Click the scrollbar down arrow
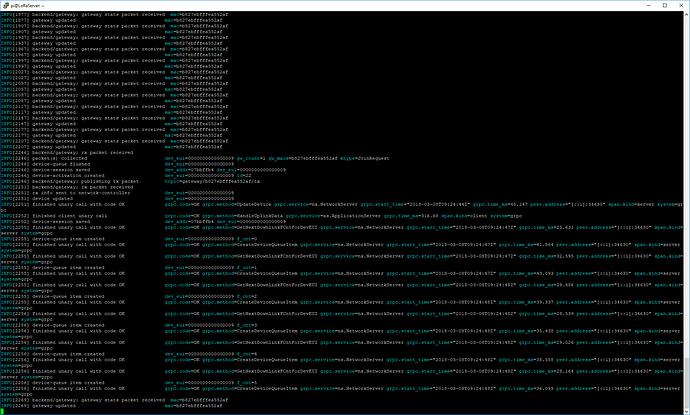Image resolution: width=690 pixels, height=415 pixels. [x=686, y=411]
